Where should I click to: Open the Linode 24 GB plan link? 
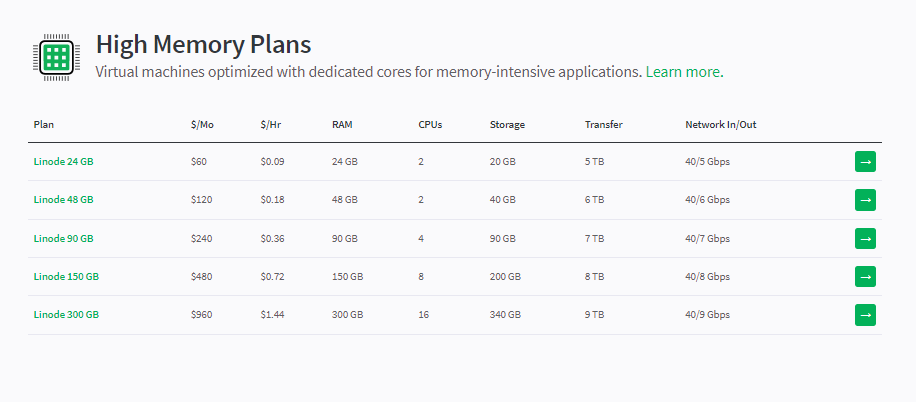(63, 162)
